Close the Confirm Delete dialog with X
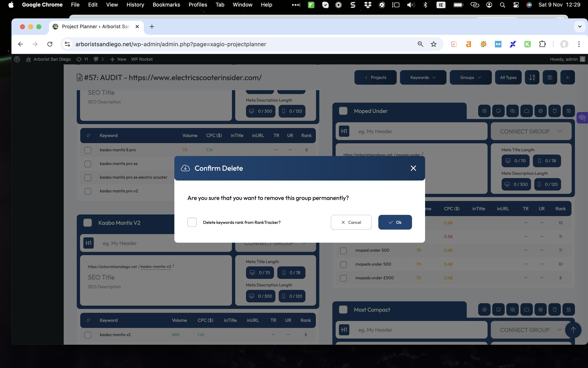588x368 pixels. [x=413, y=168]
